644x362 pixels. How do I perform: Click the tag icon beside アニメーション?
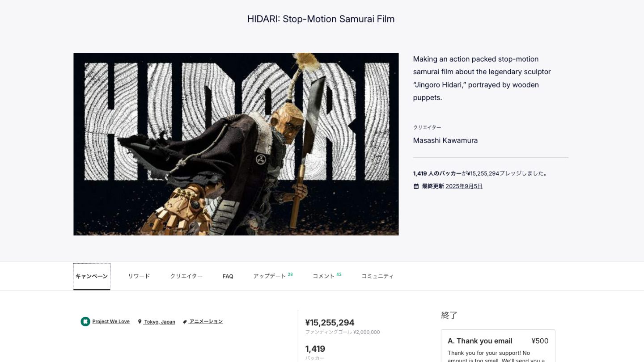click(x=185, y=322)
